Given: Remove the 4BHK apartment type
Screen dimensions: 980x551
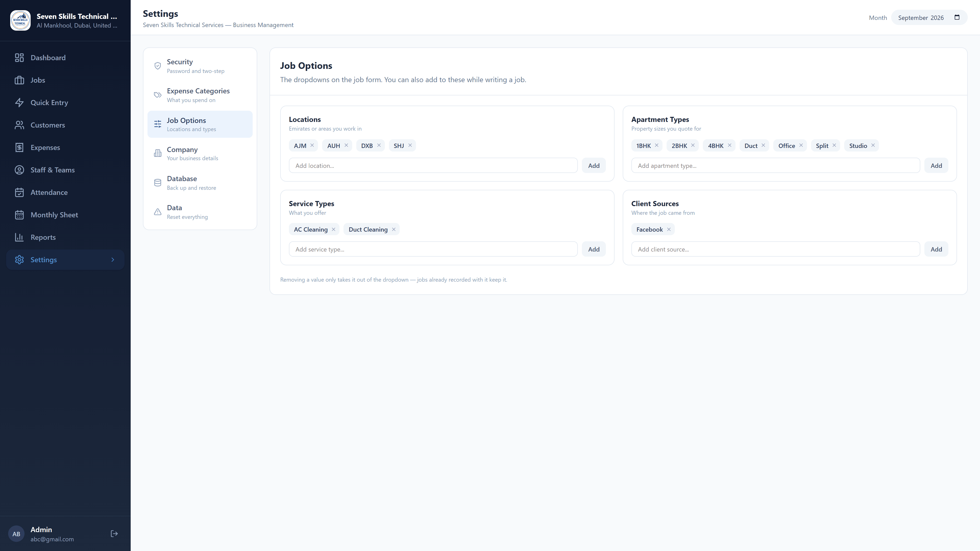Looking at the screenshot, I should tap(730, 145).
